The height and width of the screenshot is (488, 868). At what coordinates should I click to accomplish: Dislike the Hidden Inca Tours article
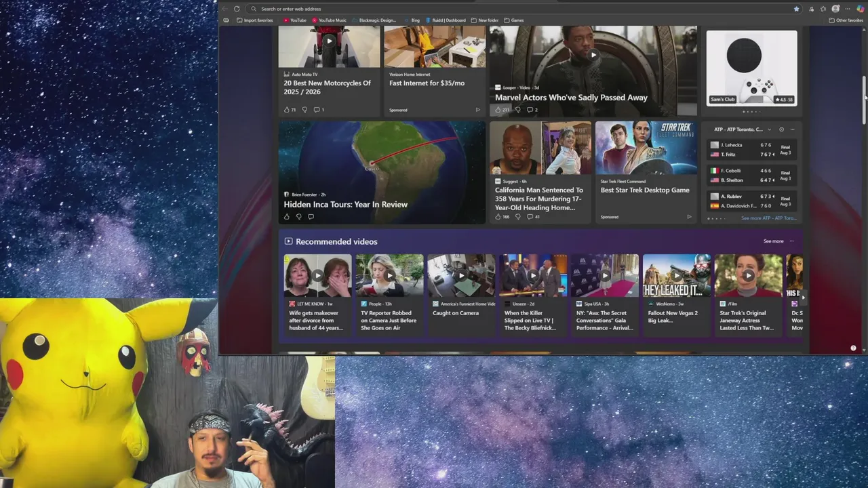(x=298, y=217)
